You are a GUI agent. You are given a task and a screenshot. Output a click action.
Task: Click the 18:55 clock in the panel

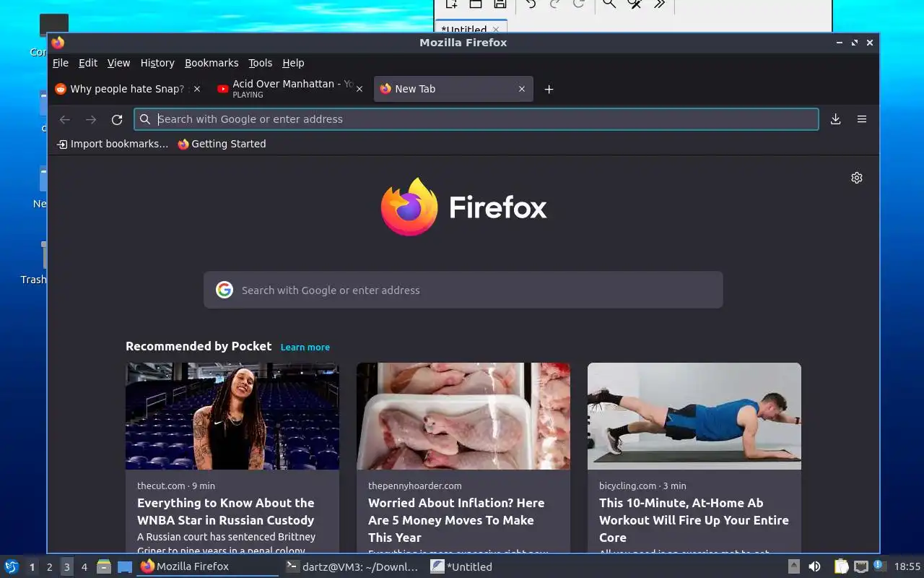[907, 567]
